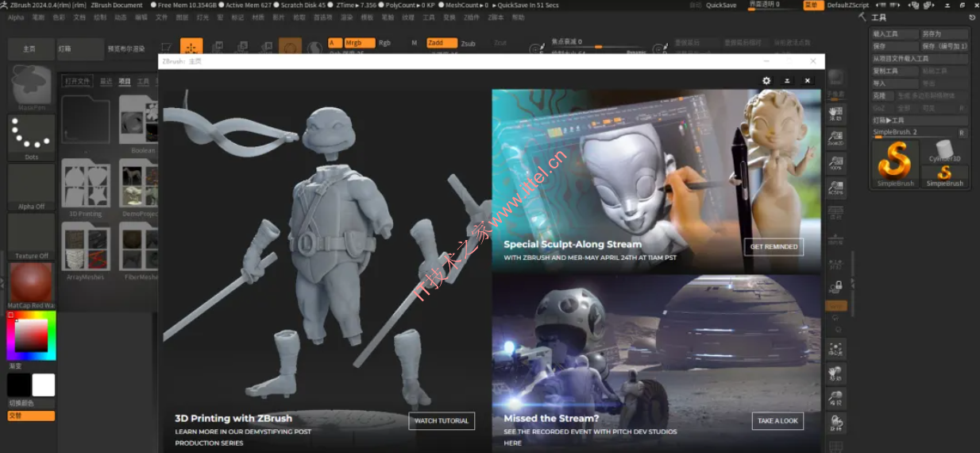Select the black main color swatch

pyautogui.click(x=19, y=385)
